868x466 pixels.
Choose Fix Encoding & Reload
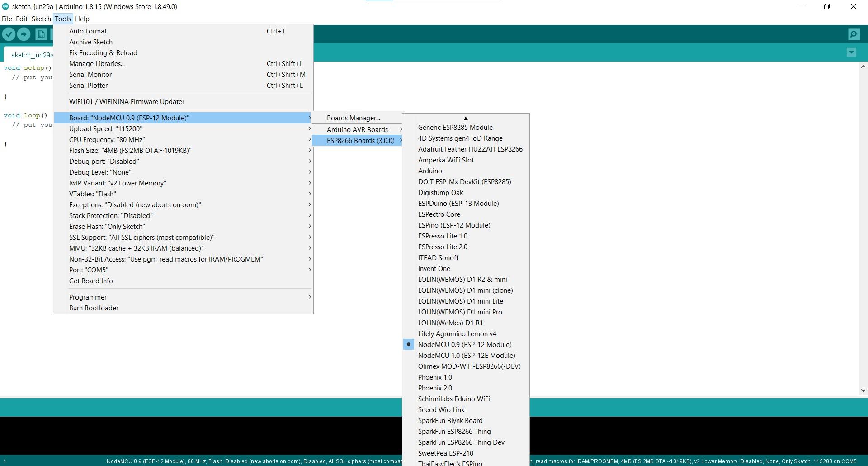click(x=183, y=53)
